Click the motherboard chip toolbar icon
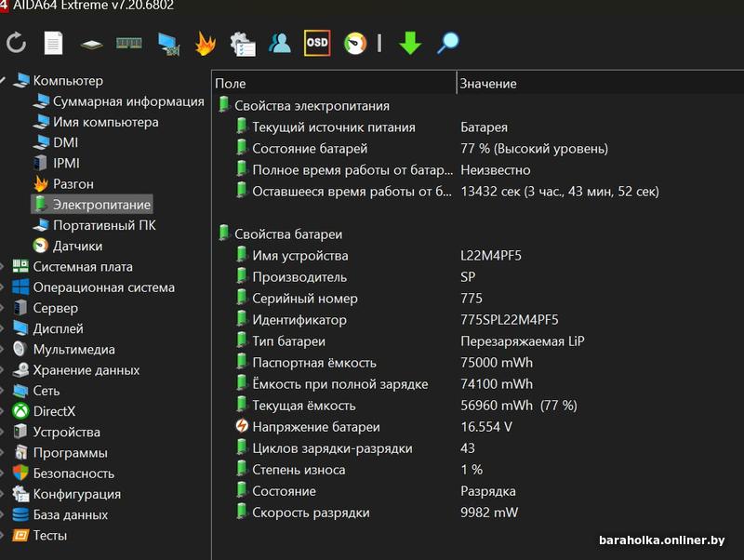The height and width of the screenshot is (560, 744). pyautogui.click(x=91, y=45)
